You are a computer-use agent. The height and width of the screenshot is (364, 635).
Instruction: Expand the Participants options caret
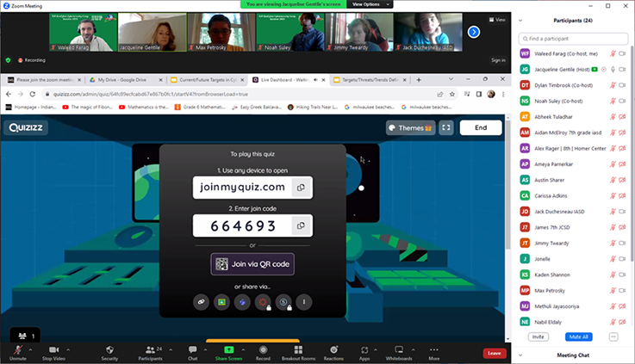tap(171, 349)
